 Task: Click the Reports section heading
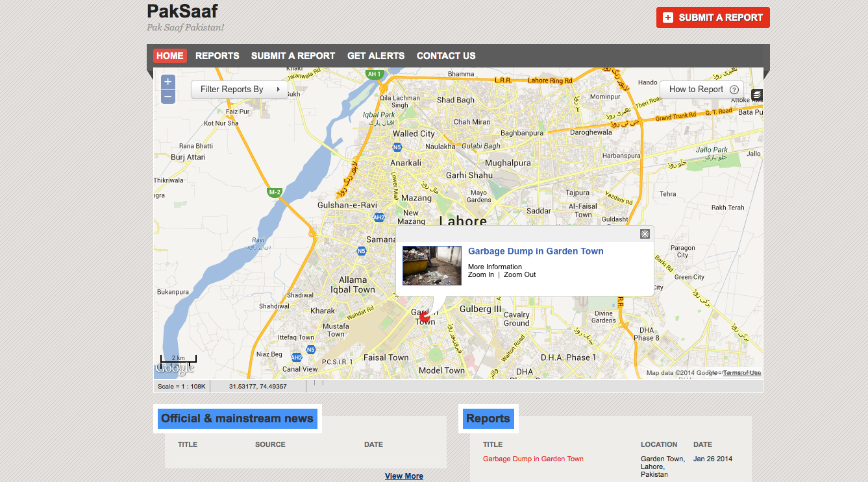[x=488, y=418]
